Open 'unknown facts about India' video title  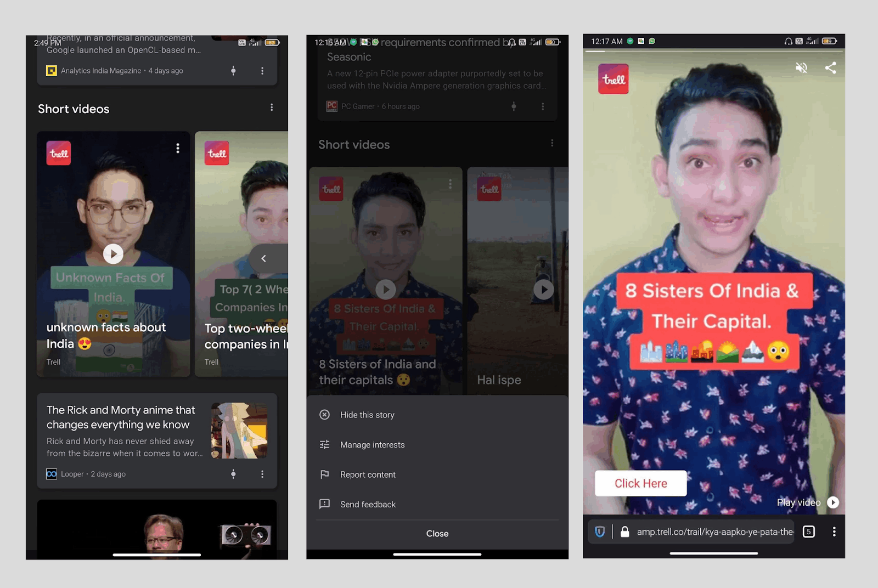106,336
